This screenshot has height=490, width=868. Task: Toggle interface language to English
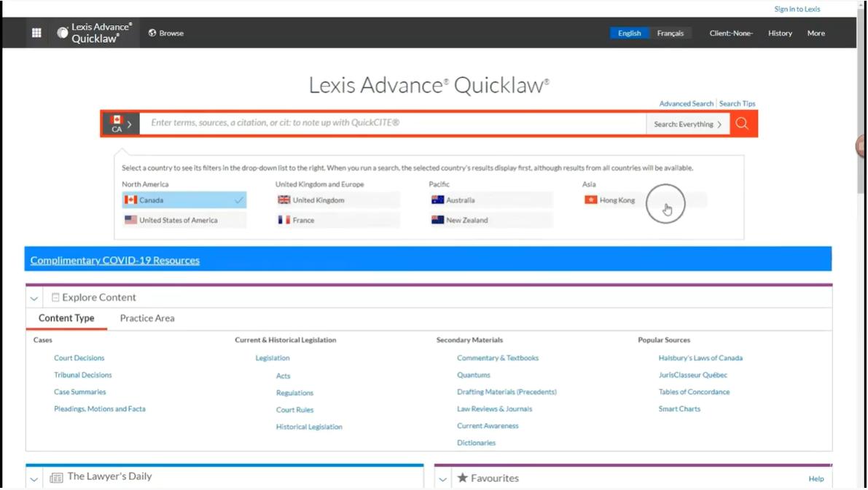(x=629, y=33)
